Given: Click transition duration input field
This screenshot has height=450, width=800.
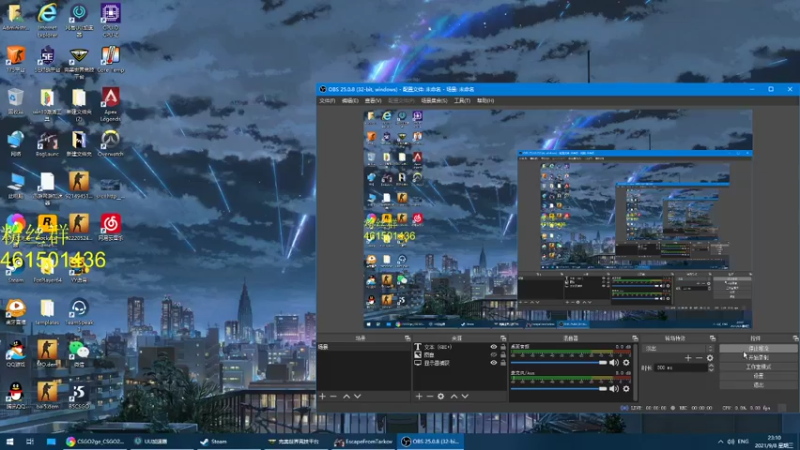Looking at the screenshot, I should (x=681, y=367).
